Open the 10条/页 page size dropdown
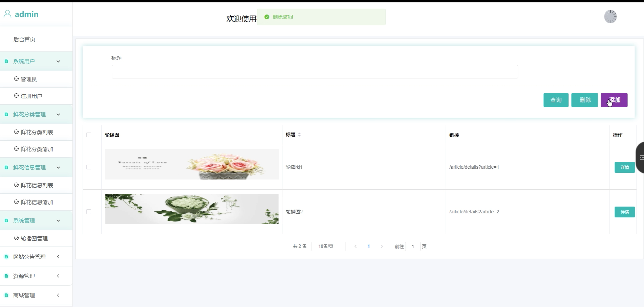Image resolution: width=644 pixels, height=307 pixels. tap(328, 246)
